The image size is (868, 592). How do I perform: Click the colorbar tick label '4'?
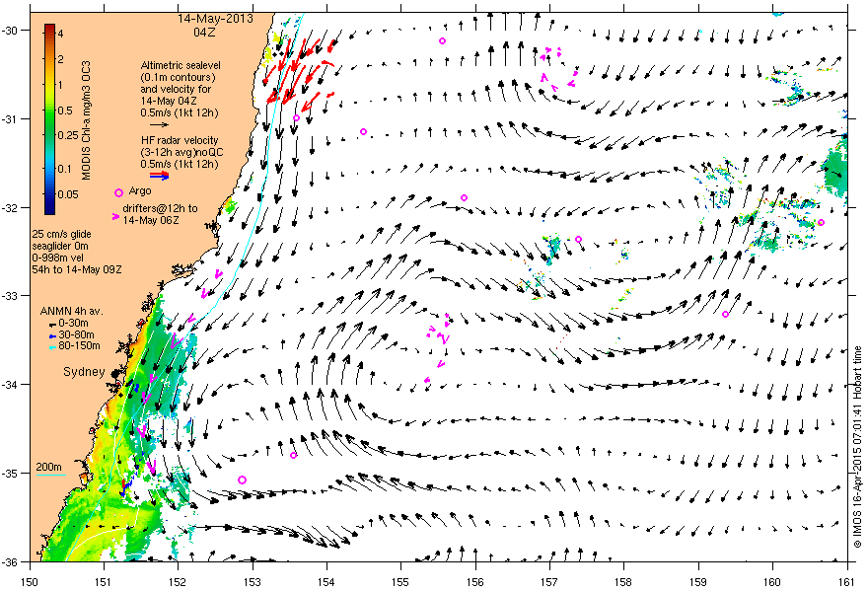(60, 35)
